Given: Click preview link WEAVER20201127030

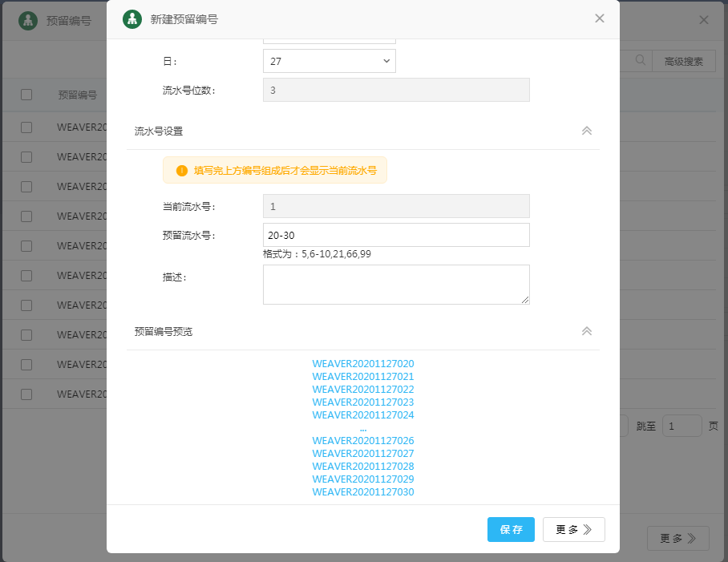Looking at the screenshot, I should point(363,492).
